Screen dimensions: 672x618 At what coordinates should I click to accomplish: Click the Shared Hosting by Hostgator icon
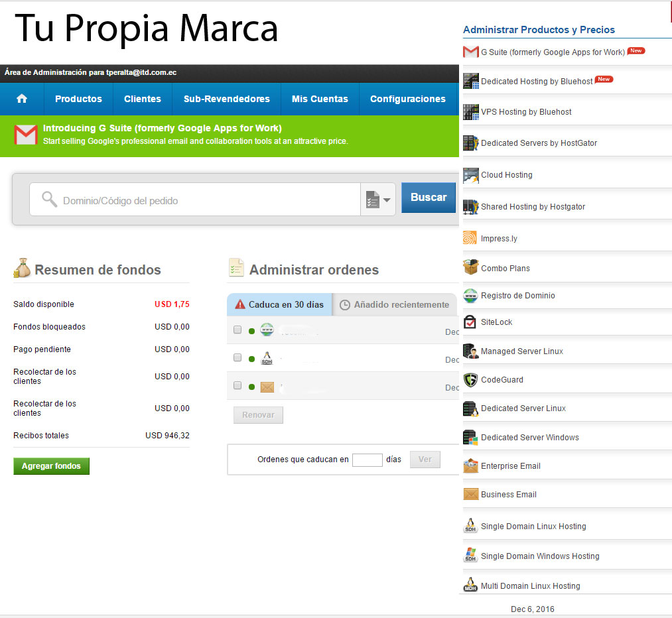coord(470,206)
